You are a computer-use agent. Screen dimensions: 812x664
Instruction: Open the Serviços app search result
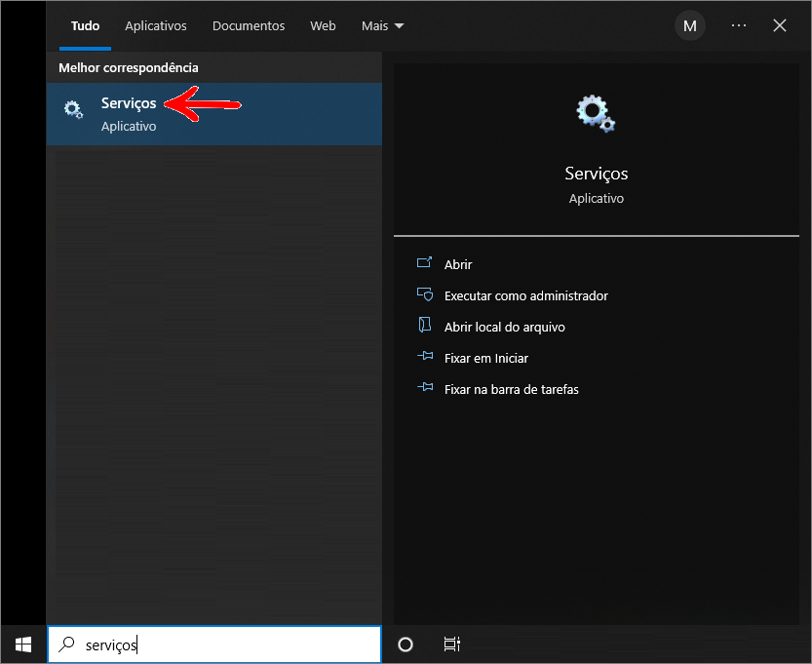pos(213,114)
